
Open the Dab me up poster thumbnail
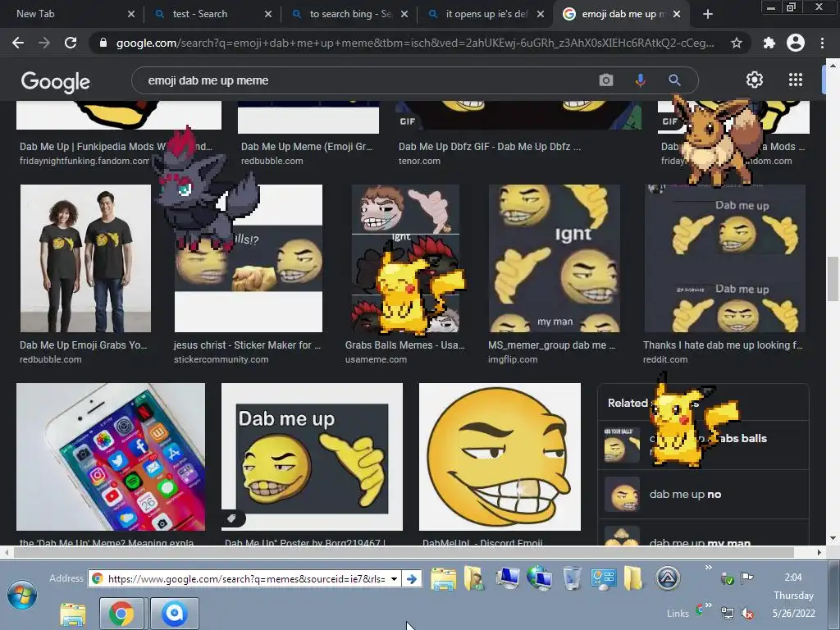click(312, 456)
